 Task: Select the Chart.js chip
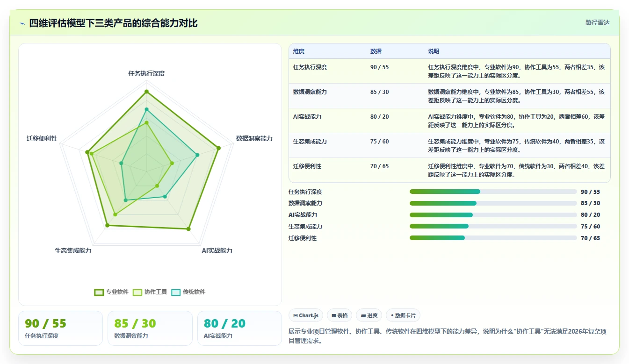pyautogui.click(x=306, y=315)
